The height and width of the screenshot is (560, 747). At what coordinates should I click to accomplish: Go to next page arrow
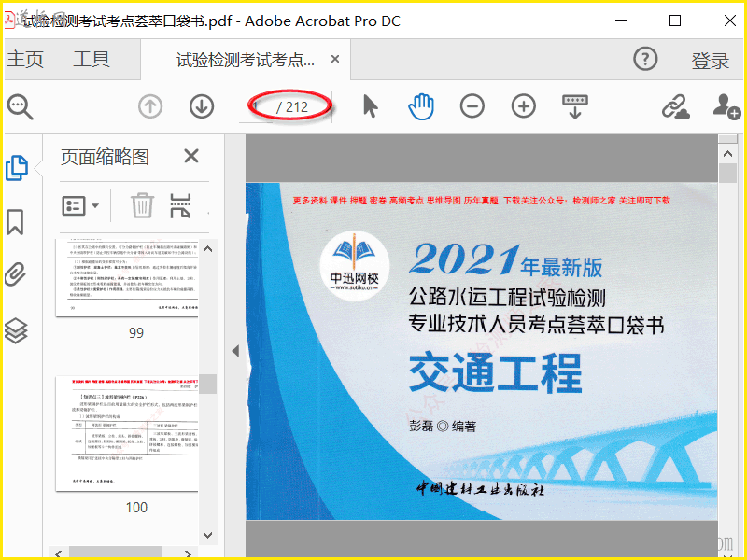[x=202, y=106]
